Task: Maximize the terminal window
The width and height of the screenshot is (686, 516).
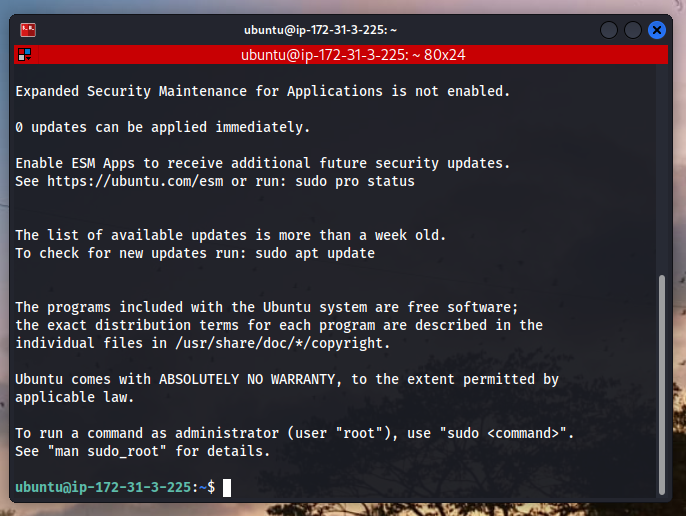Action: (633, 30)
